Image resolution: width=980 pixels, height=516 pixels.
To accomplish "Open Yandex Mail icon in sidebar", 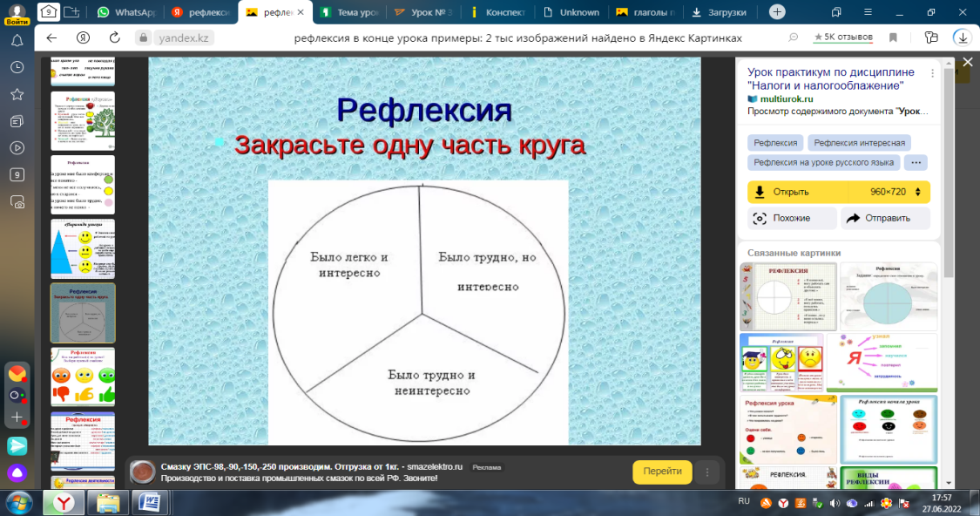I will click(x=17, y=373).
